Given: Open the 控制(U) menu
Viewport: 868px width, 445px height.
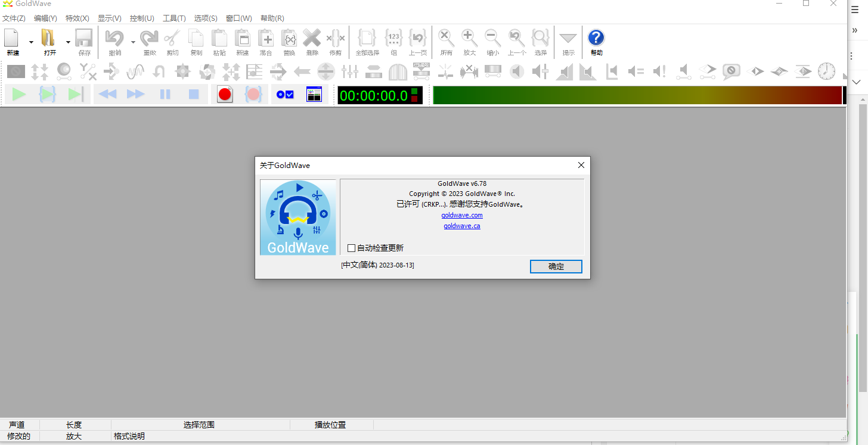Looking at the screenshot, I should pyautogui.click(x=142, y=18).
